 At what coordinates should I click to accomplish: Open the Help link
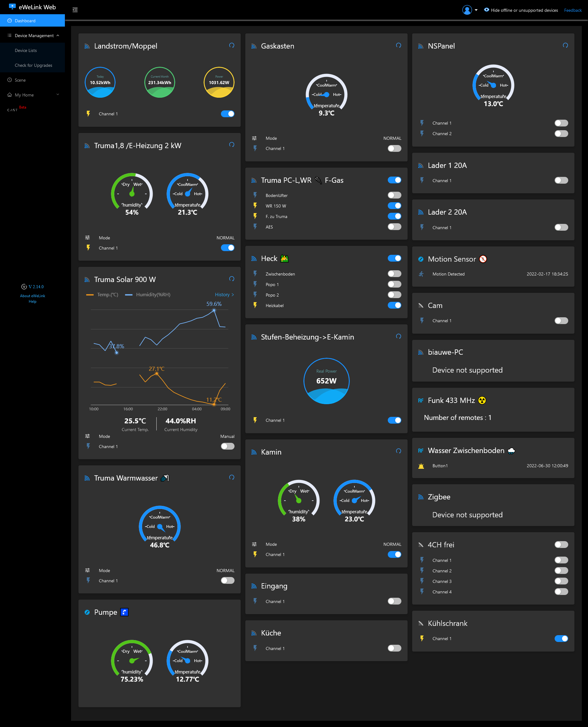(x=32, y=301)
